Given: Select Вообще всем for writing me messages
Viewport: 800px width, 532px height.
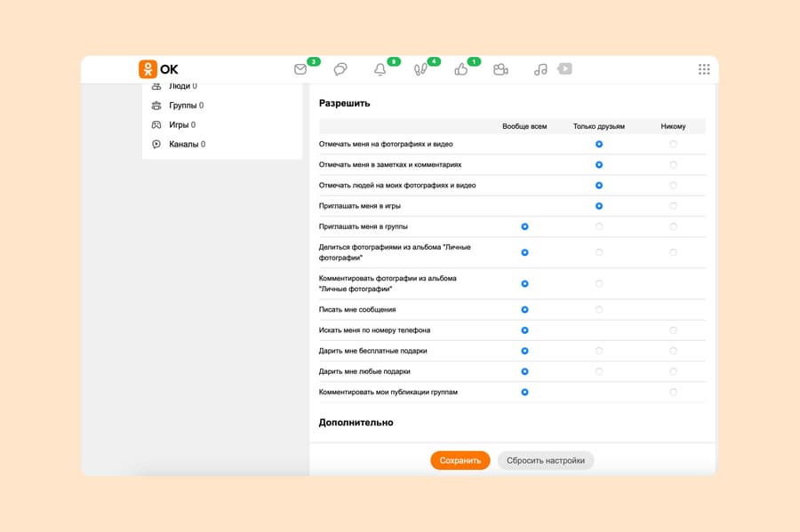Looking at the screenshot, I should pos(524,310).
